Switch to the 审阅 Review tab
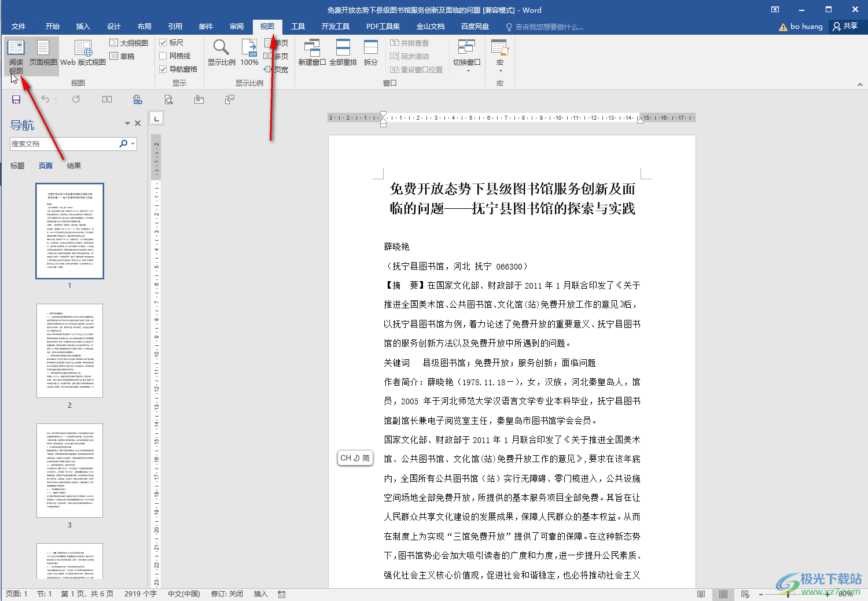This screenshot has width=868, height=601. 237,27
